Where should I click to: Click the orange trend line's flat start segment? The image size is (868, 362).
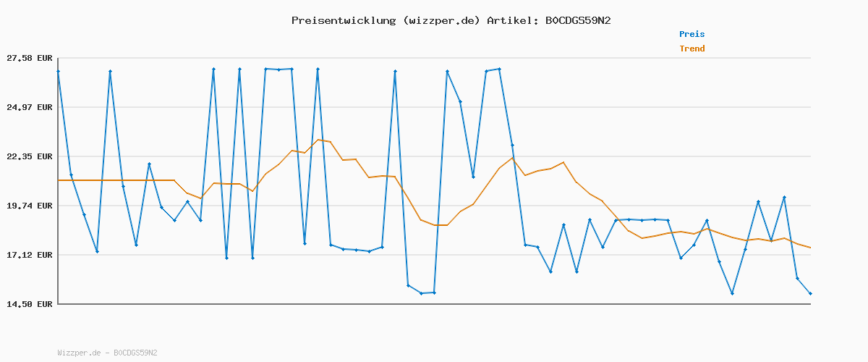116,180
